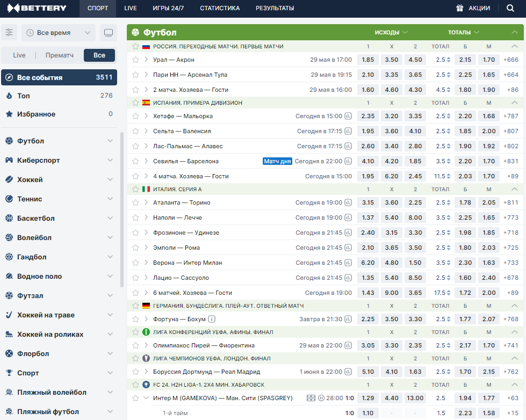The width and height of the screenshot is (526, 420).
Task: Open the Все время period dropdown
Action: point(59,33)
